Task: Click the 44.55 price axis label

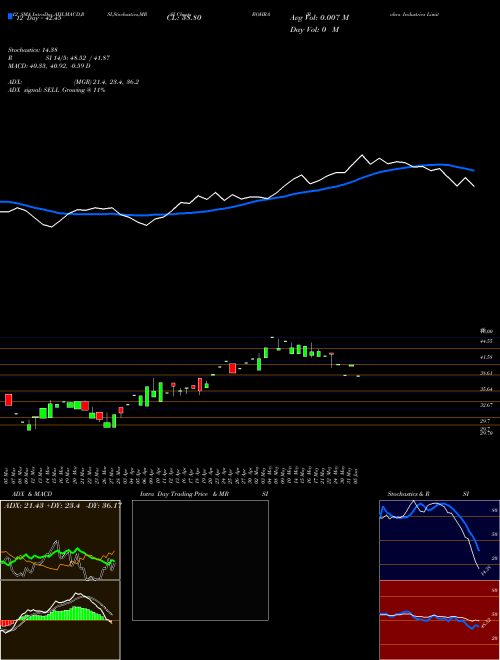Action: coord(486,341)
